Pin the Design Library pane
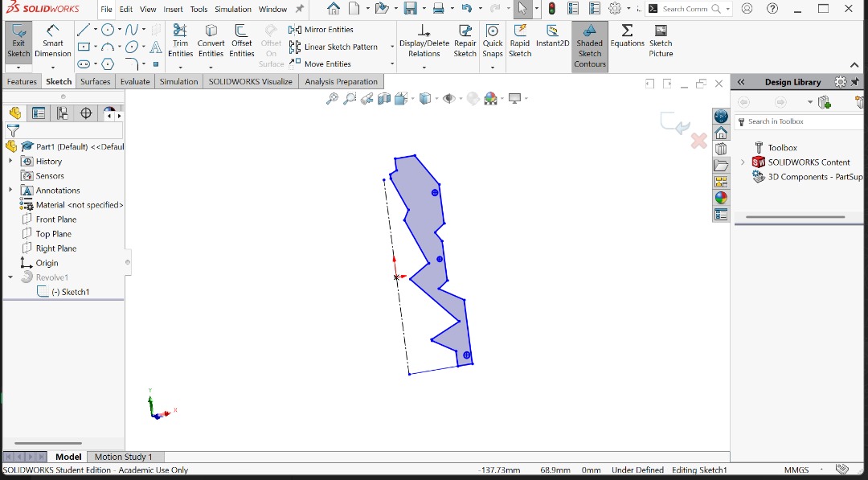The image size is (868, 480). pyautogui.click(x=855, y=82)
